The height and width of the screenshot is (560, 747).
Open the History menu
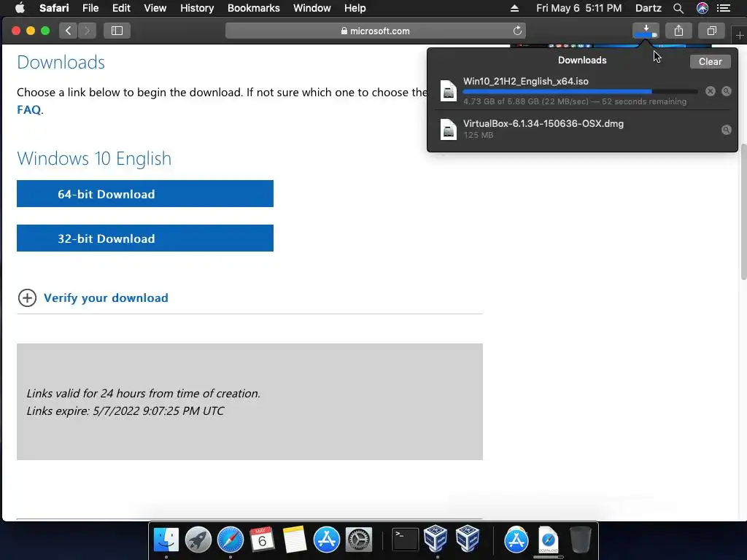pyautogui.click(x=197, y=8)
